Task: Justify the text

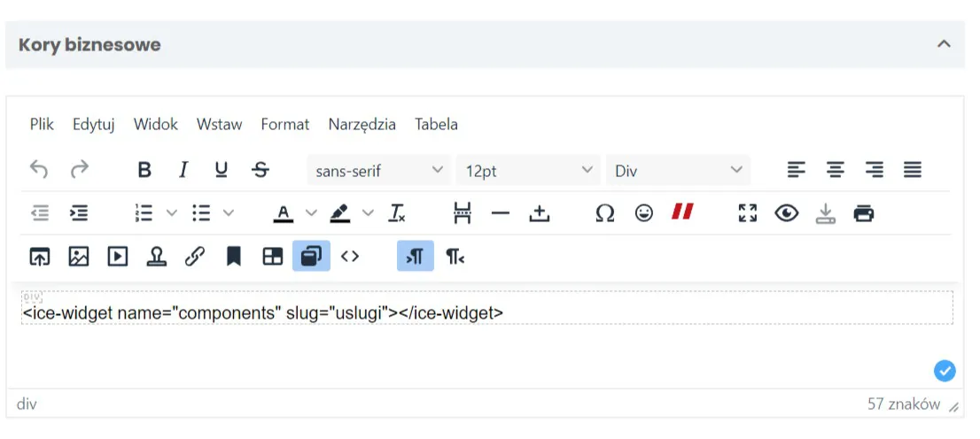Action: [913, 169]
